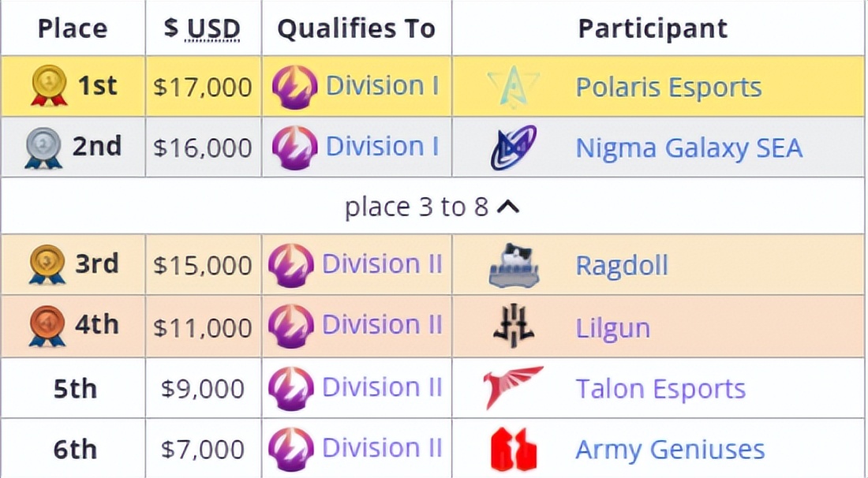Open the Polaris Esports team page link

pos(669,87)
